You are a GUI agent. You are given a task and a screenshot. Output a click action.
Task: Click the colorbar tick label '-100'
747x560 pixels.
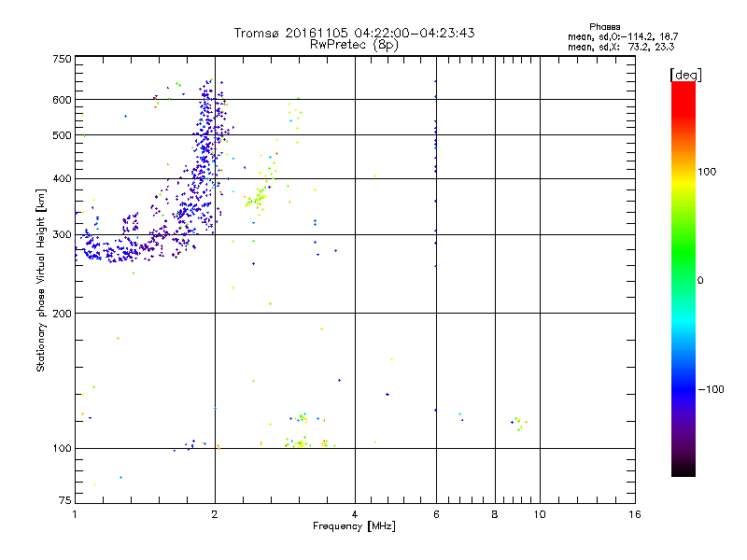coord(712,389)
